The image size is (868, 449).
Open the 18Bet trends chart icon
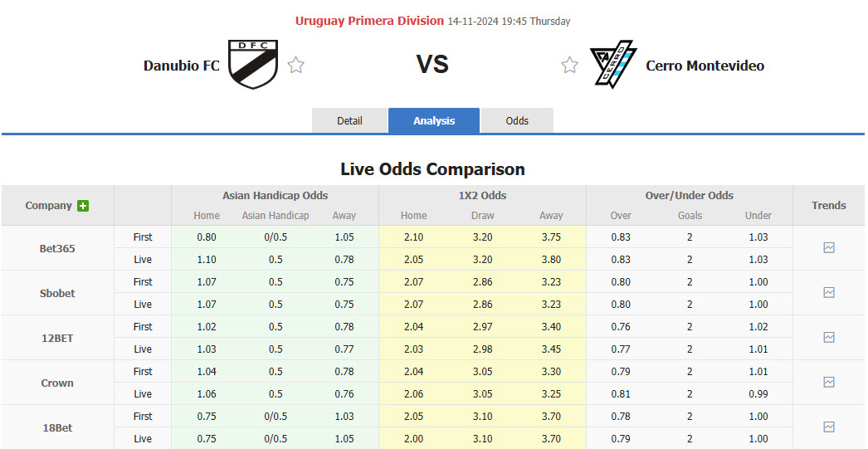click(828, 427)
